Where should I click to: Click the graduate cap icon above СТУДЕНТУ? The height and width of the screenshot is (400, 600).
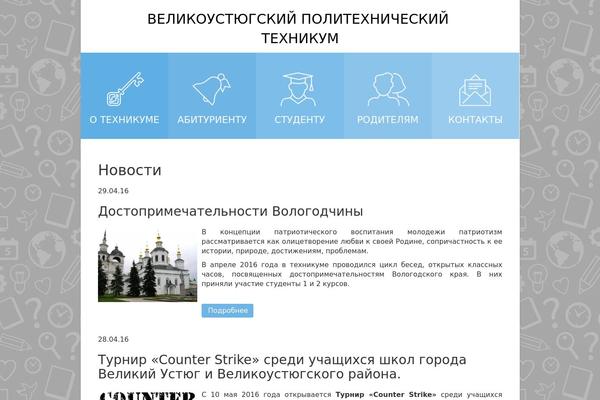[x=298, y=90]
